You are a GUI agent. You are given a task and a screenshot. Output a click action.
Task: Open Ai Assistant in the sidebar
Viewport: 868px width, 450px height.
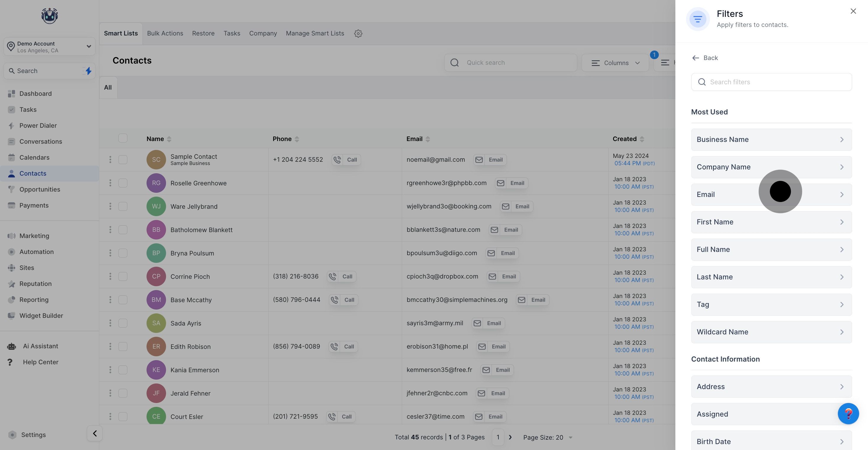pyautogui.click(x=40, y=346)
